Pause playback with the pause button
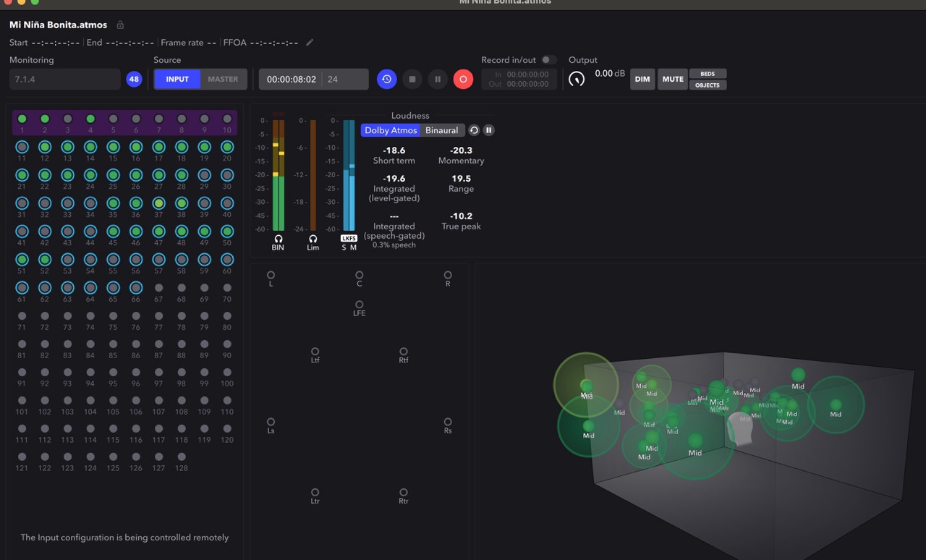 coord(438,79)
